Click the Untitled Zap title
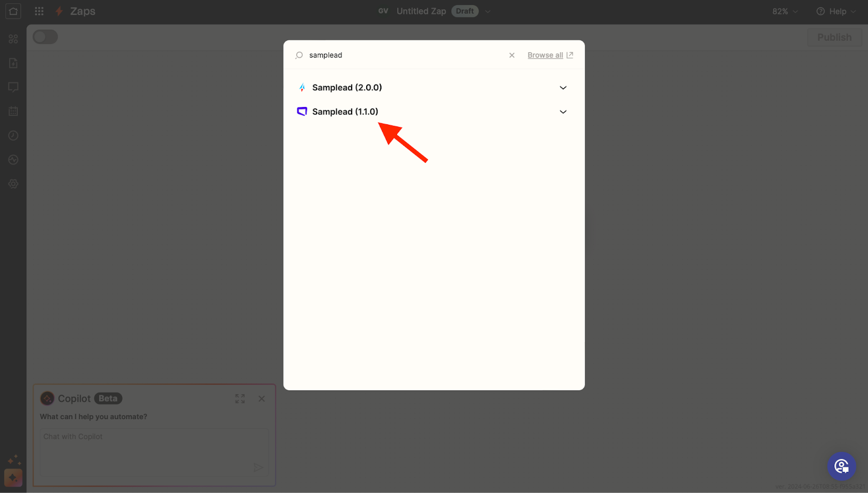 (421, 11)
